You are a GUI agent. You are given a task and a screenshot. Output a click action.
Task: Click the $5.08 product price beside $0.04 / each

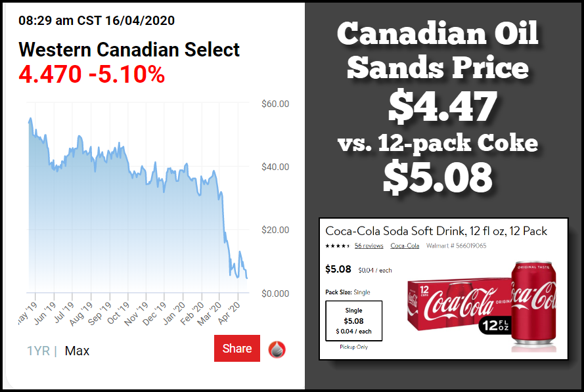click(x=338, y=269)
